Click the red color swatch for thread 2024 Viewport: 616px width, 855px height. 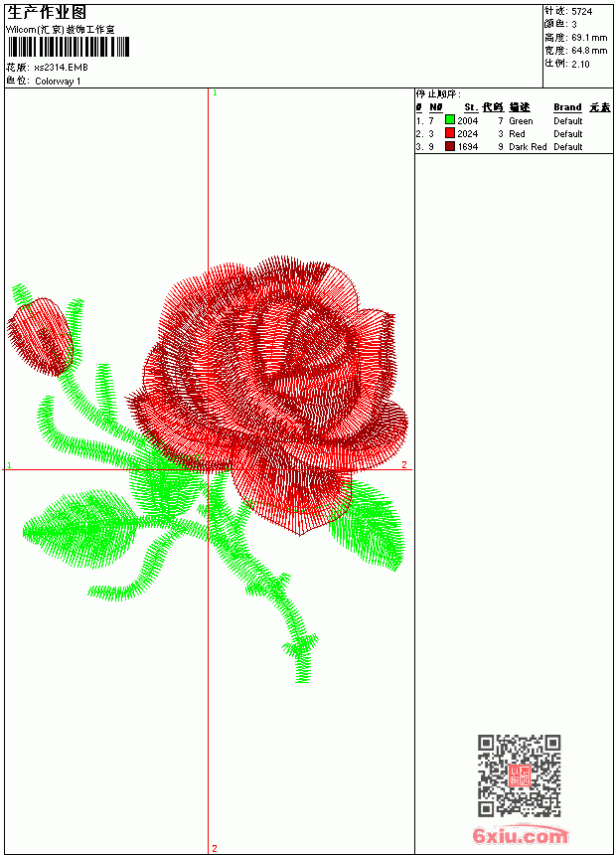click(x=450, y=133)
